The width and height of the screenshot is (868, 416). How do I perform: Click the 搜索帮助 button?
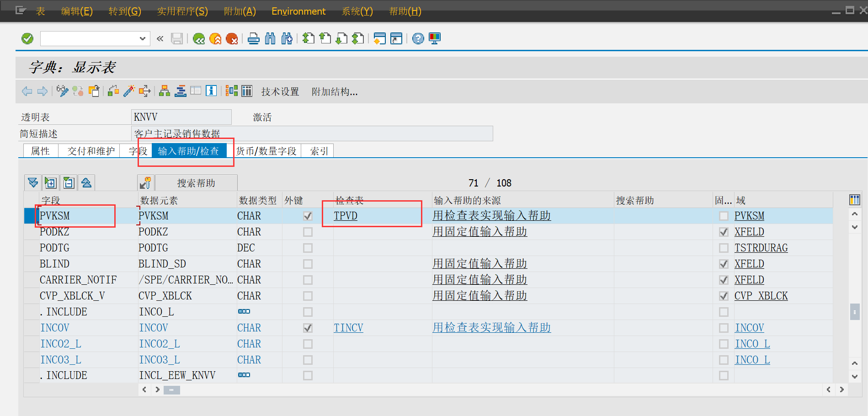[196, 183]
